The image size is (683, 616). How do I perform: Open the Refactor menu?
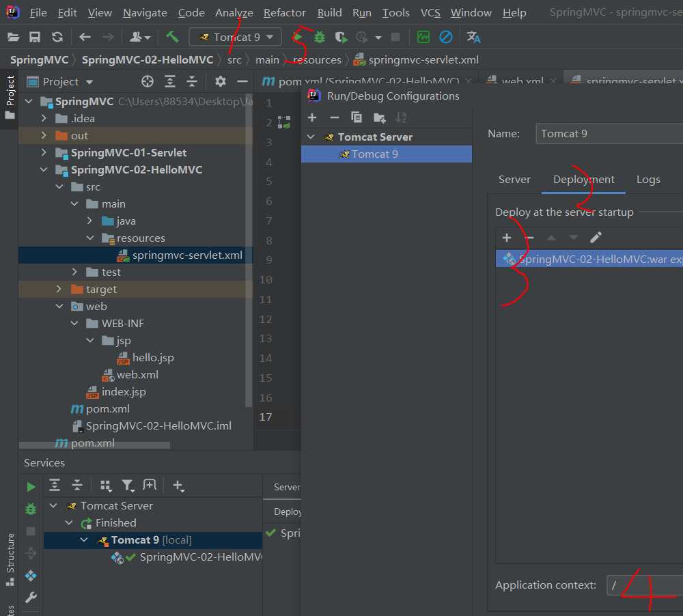click(284, 12)
